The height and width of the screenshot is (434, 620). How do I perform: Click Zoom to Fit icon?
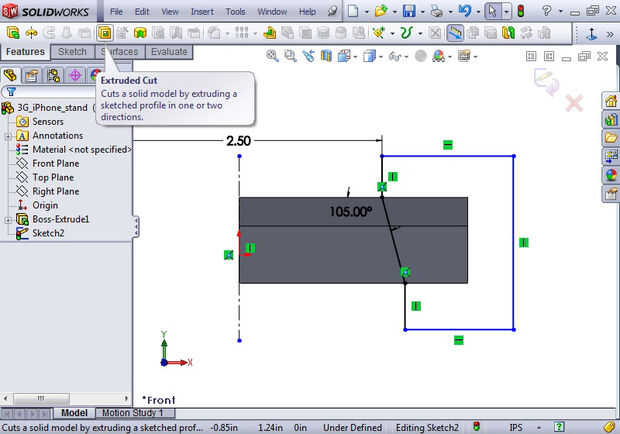point(272,56)
